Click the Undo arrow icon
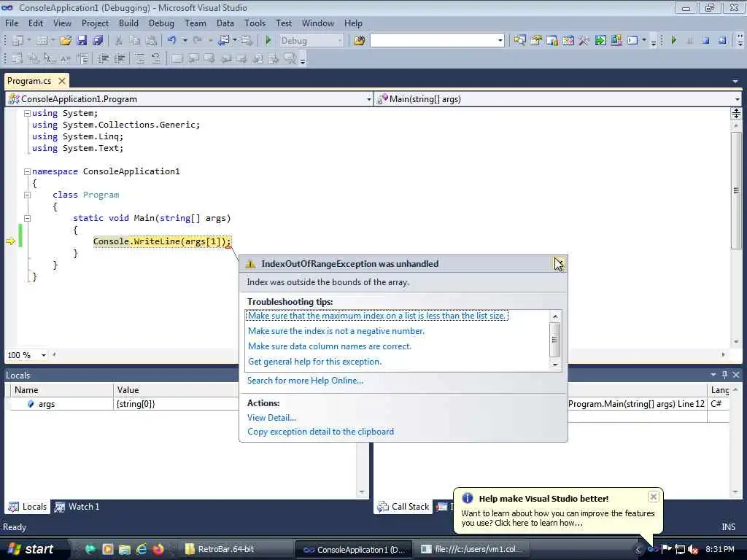 click(x=172, y=41)
